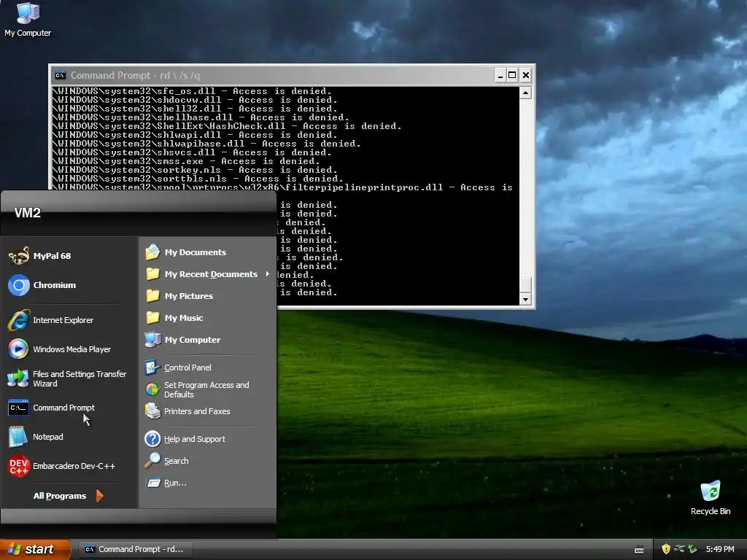Open Set Program Access and Defaults
747x560 pixels.
pyautogui.click(x=197, y=389)
